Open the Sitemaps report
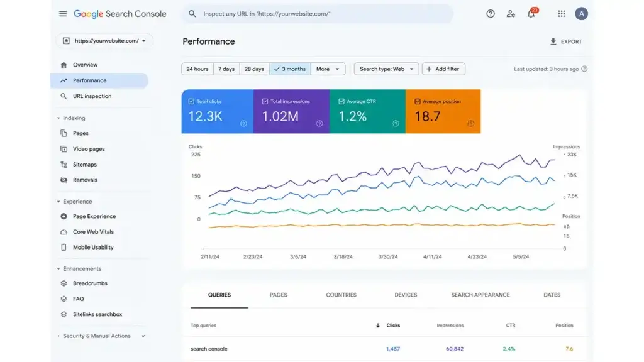 click(85, 165)
